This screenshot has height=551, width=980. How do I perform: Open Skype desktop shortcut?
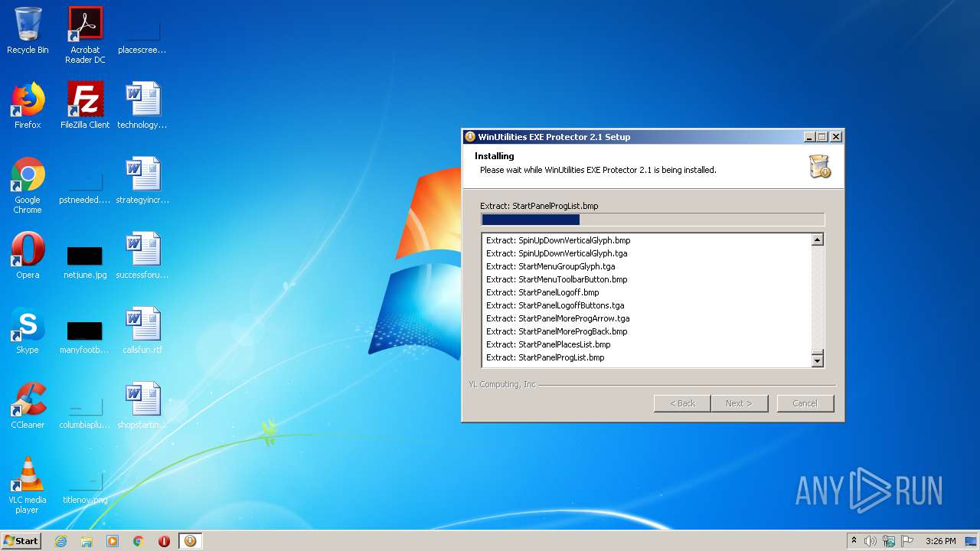coord(28,331)
